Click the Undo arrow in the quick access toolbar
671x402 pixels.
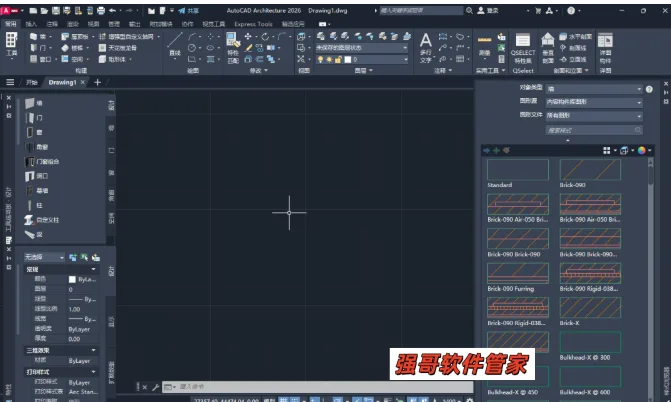pos(113,11)
